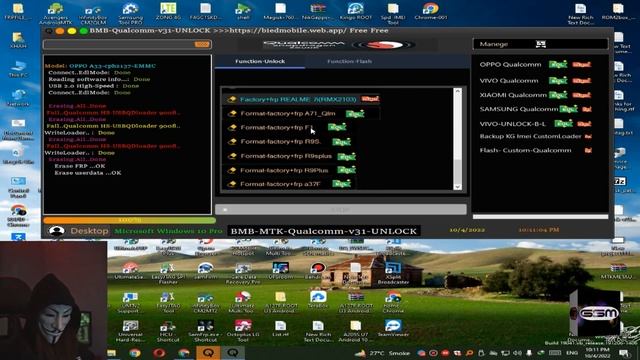Click the function list scrollbar up arrow
This screenshot has width=640, height=360.
pos(458,92)
